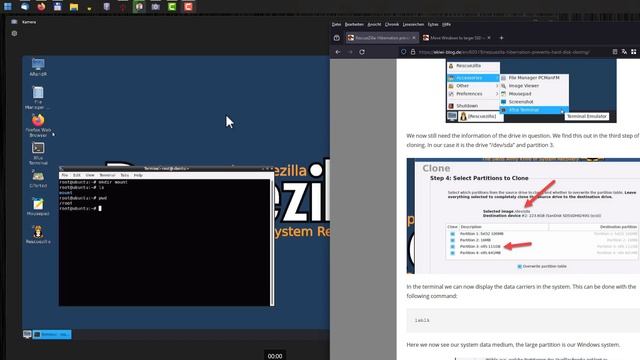
Task: Click the Accessories menu screenshot in the article
Action: click(x=531, y=91)
